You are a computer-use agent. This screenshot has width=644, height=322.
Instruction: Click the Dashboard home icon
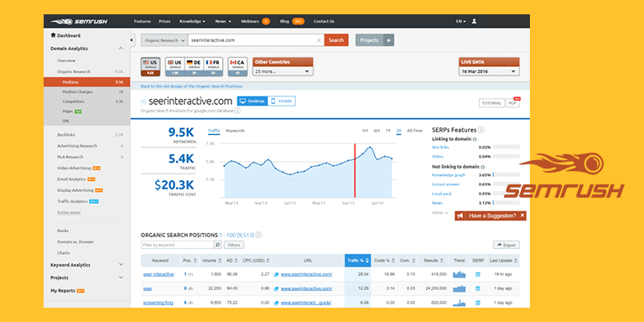coord(53,35)
